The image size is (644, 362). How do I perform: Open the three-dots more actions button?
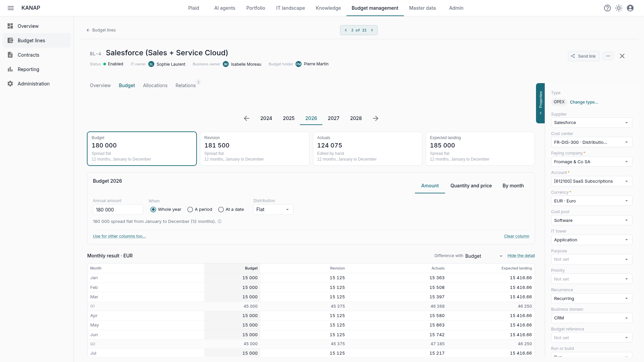tap(608, 56)
